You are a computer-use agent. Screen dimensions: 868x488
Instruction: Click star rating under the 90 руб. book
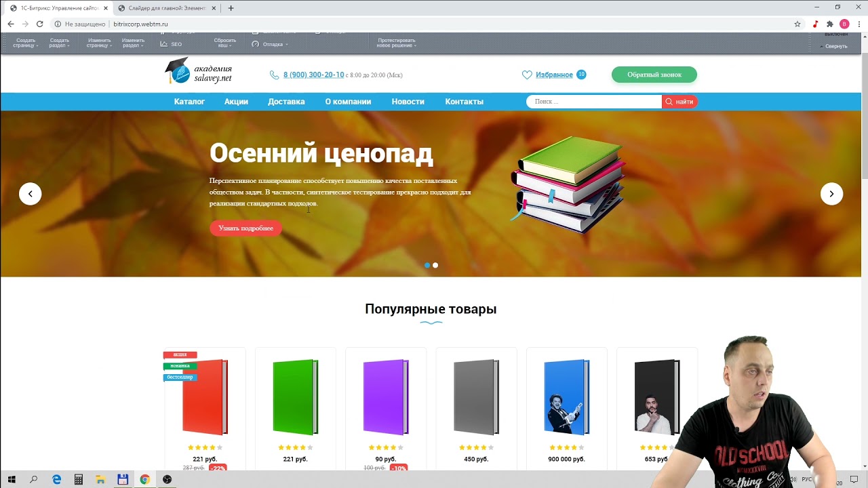386,447
